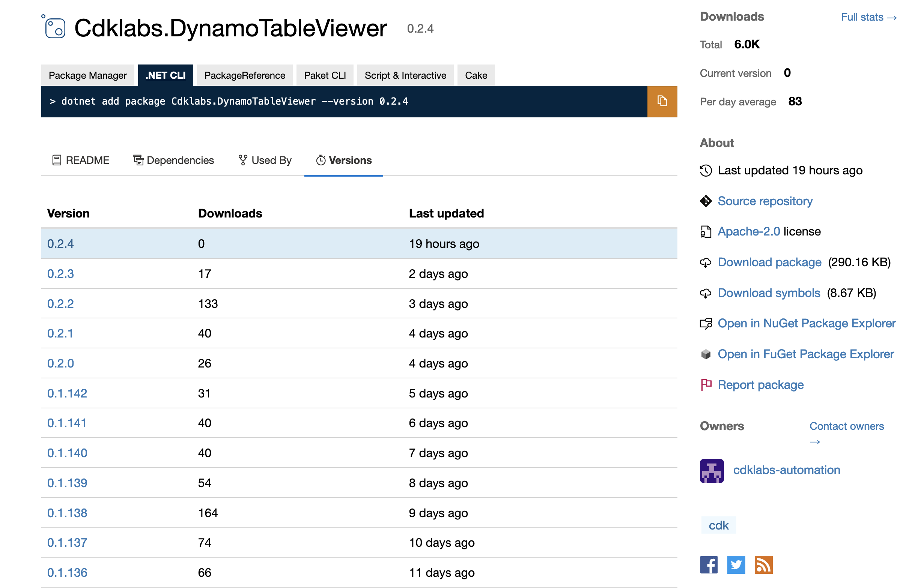Open Full stats link

pyautogui.click(x=869, y=17)
